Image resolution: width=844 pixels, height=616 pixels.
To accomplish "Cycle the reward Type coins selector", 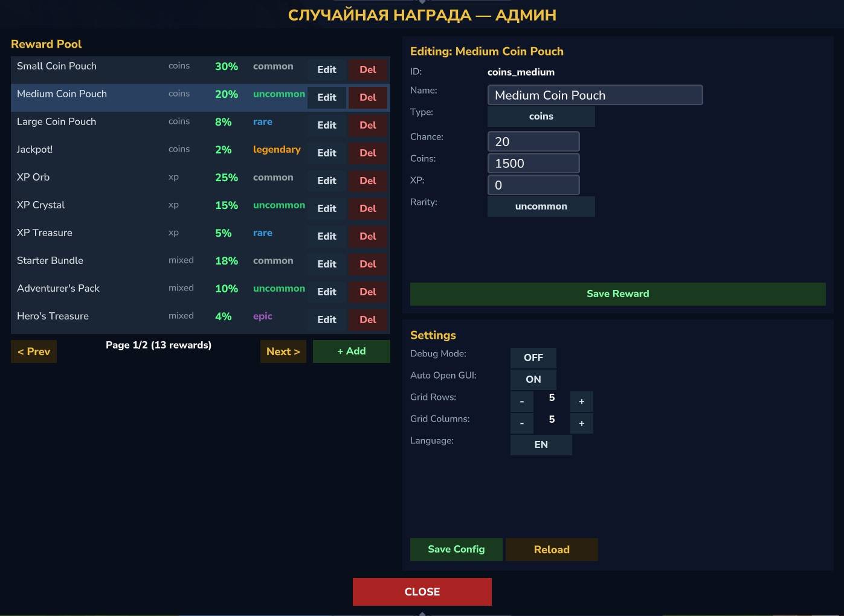I will point(541,116).
